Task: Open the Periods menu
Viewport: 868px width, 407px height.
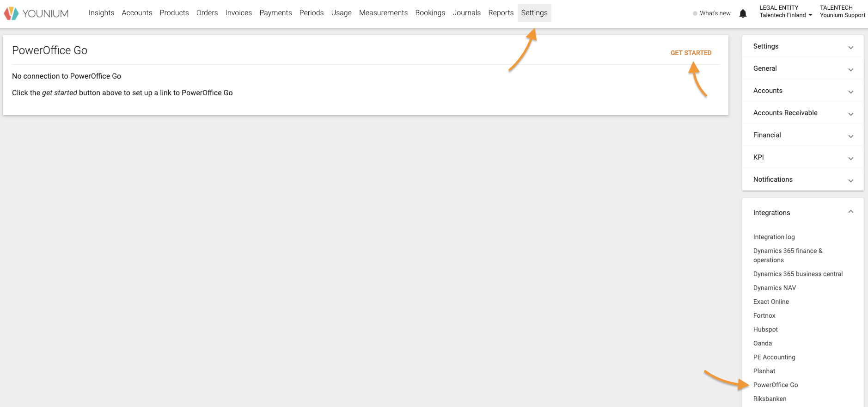Action: [x=312, y=13]
